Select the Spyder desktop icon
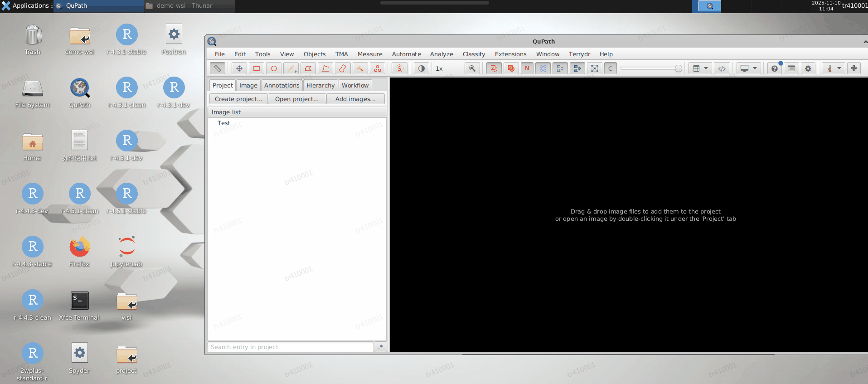868x384 pixels. (x=79, y=359)
